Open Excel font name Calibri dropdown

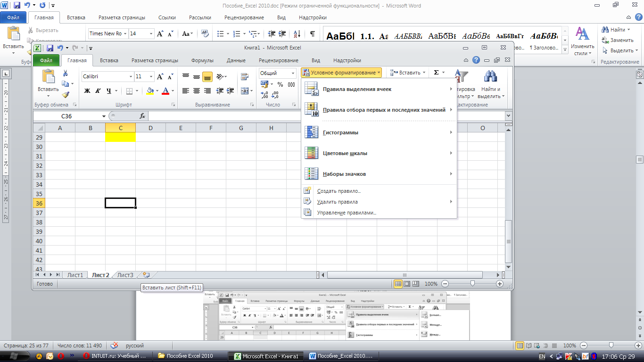click(x=131, y=76)
